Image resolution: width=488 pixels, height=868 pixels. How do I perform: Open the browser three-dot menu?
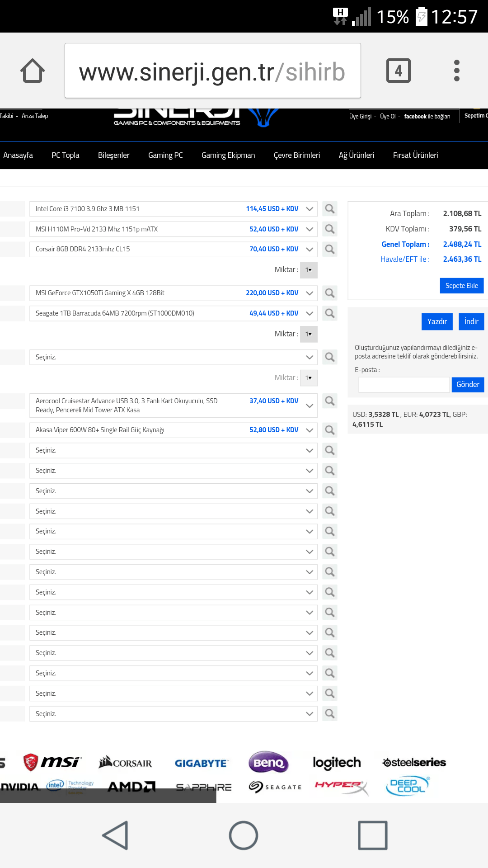[456, 71]
